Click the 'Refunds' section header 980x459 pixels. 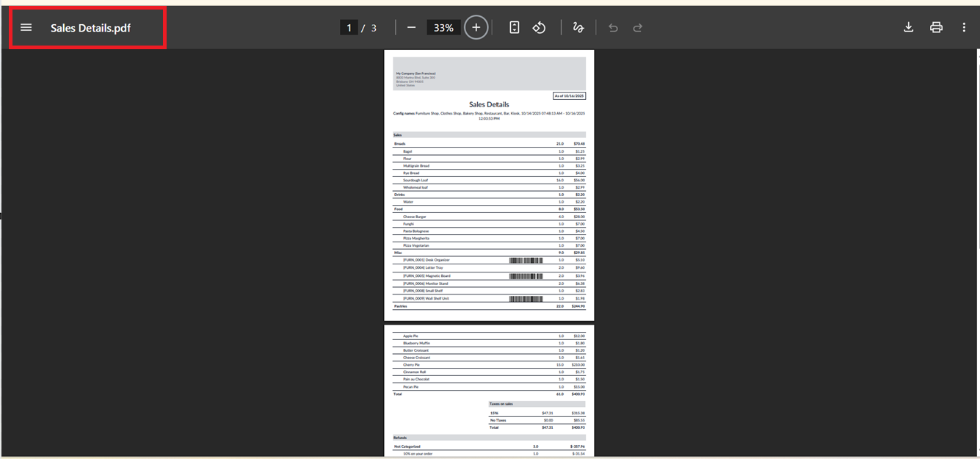click(x=489, y=438)
